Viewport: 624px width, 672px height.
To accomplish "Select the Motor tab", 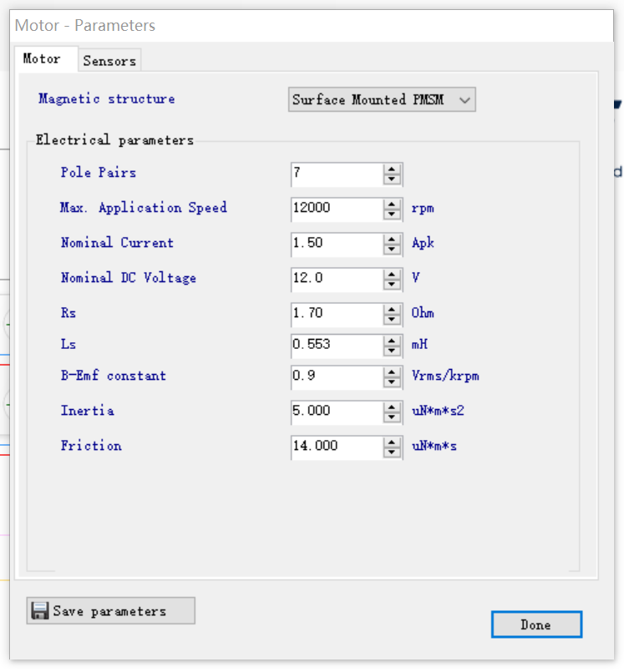I will (x=42, y=59).
